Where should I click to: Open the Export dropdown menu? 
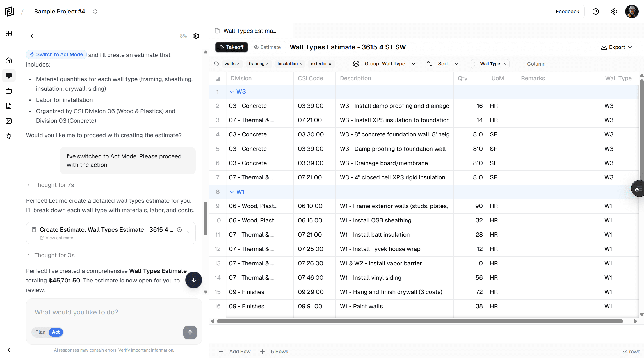pos(616,47)
